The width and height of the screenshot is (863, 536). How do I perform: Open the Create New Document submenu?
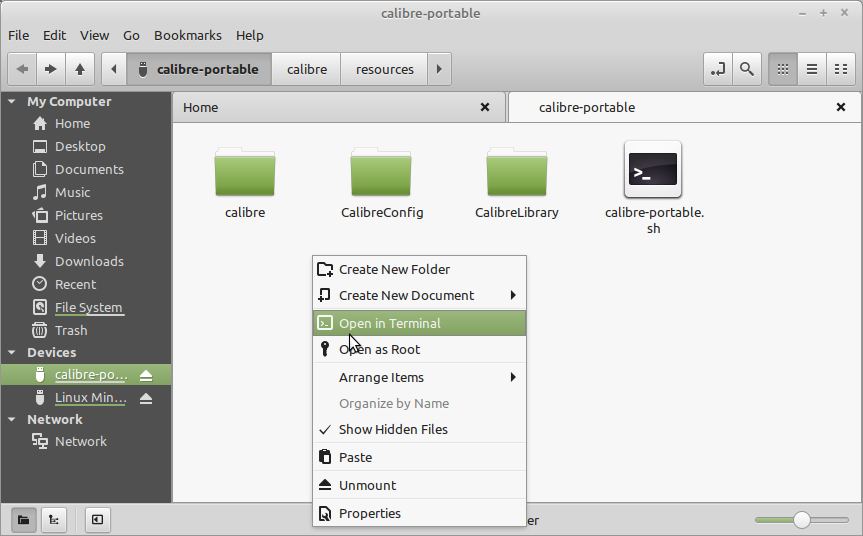(419, 296)
